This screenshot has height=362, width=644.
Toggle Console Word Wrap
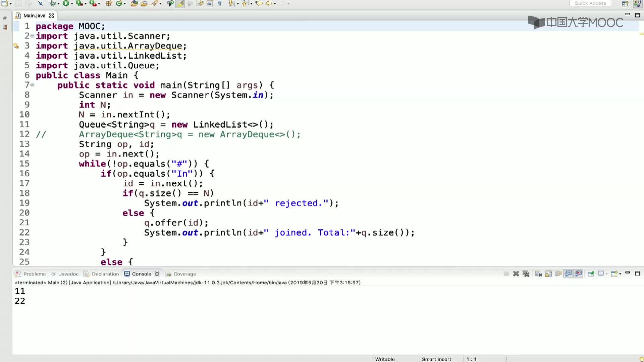click(x=558, y=274)
